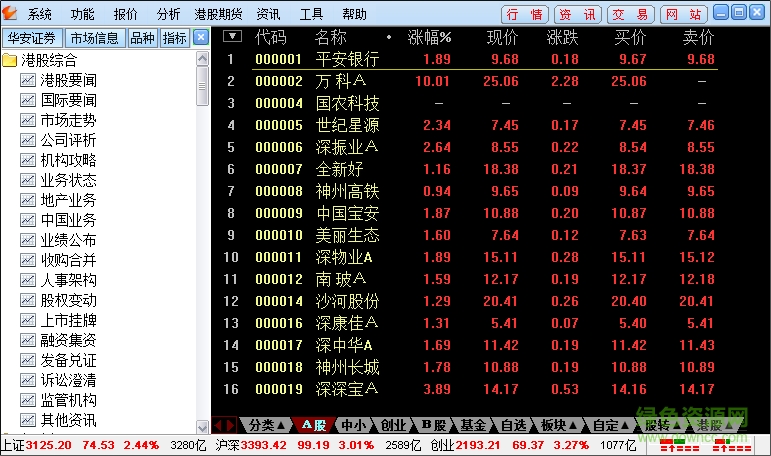The image size is (771, 456).
Task: Select the 创业 bottom tab
Action: [x=393, y=425]
